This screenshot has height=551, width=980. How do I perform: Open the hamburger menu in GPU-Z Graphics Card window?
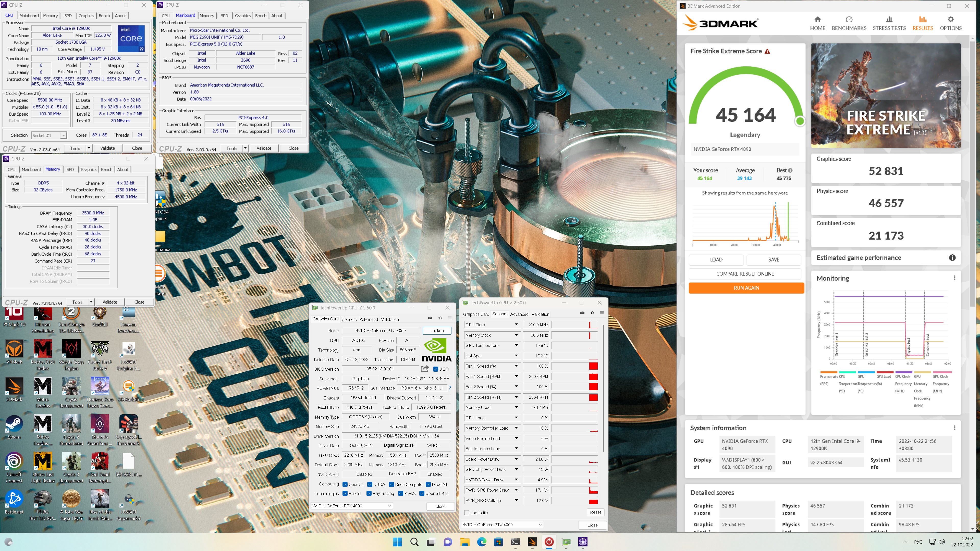coord(450,318)
